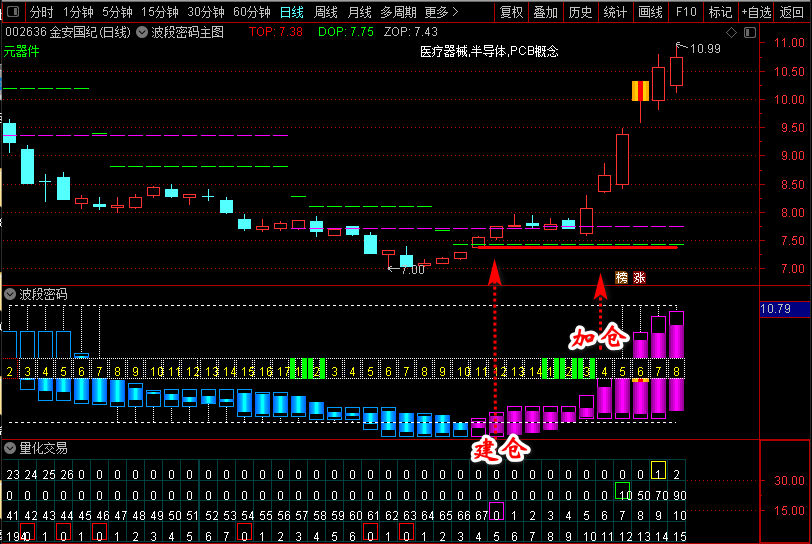Collapse the 量化交易 sub-panel arrow
Screen dimensions: 812x544
pyautogui.click(x=10, y=448)
